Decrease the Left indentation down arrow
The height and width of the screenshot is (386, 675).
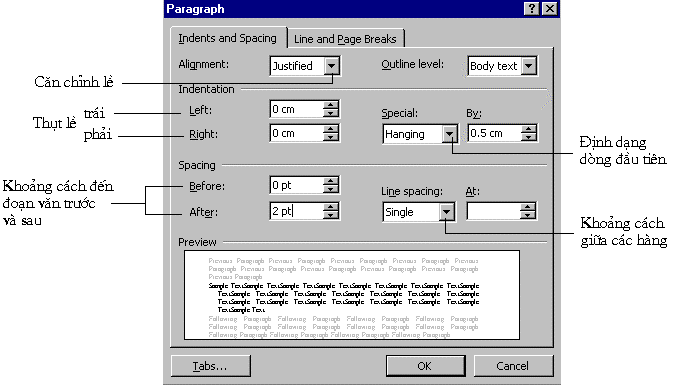[x=331, y=113]
